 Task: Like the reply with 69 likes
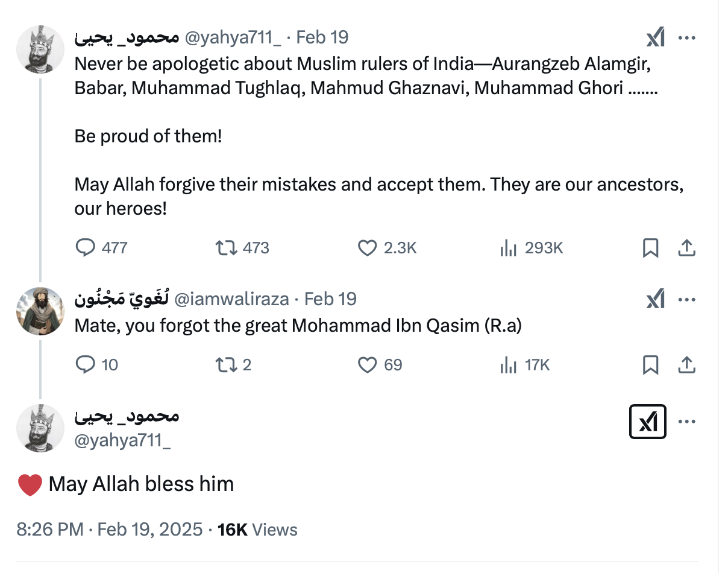[x=367, y=365]
